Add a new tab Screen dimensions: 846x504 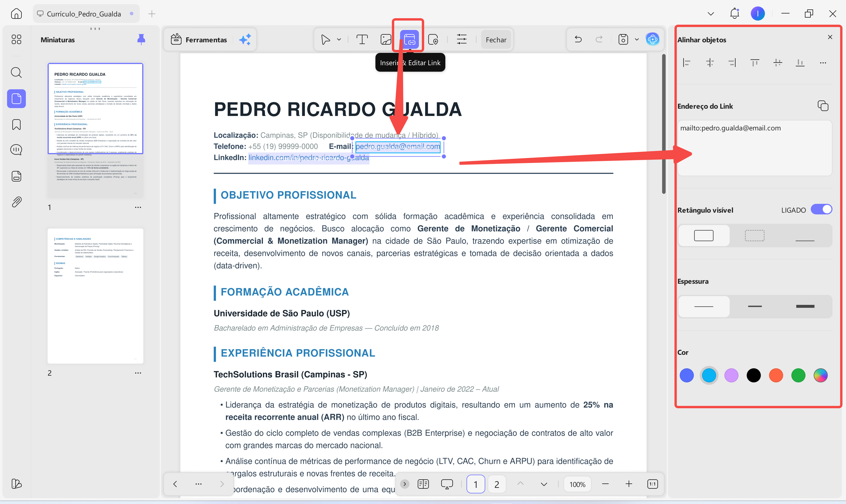pyautogui.click(x=152, y=14)
